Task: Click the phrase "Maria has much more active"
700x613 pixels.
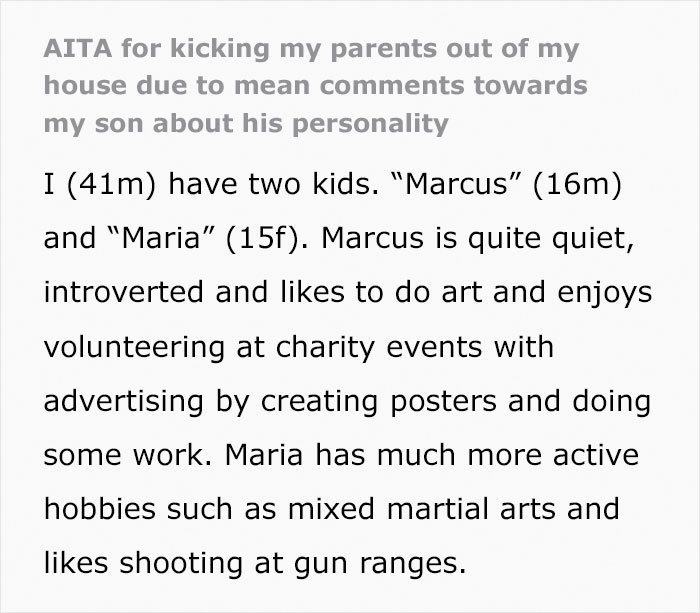Action: [432, 455]
